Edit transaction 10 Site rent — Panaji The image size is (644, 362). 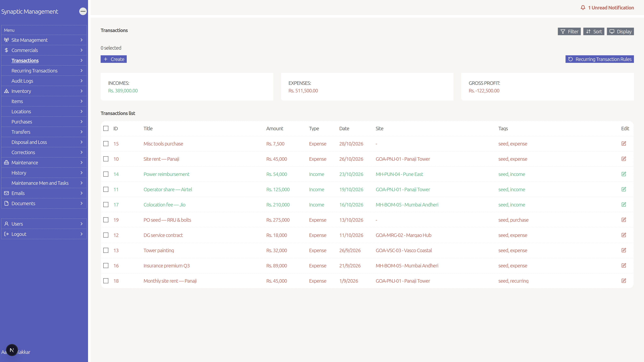point(624,159)
